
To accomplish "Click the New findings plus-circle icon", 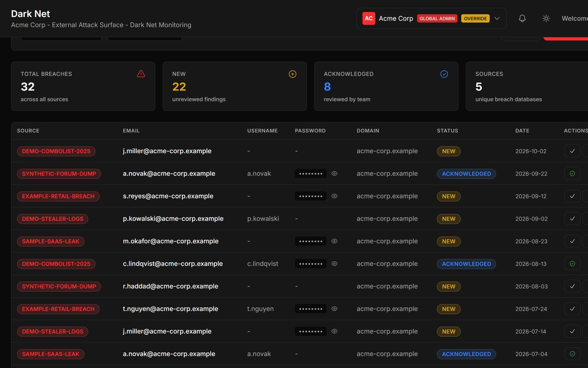I will coord(293,74).
